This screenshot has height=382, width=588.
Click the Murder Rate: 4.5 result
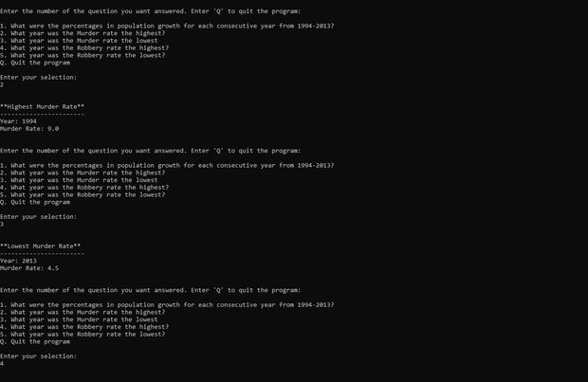[29, 268]
